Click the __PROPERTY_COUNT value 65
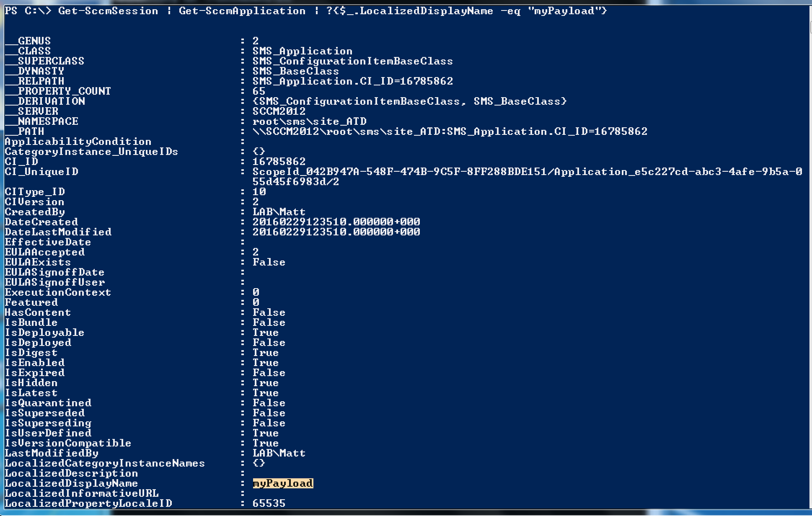812x516 pixels. [x=259, y=91]
